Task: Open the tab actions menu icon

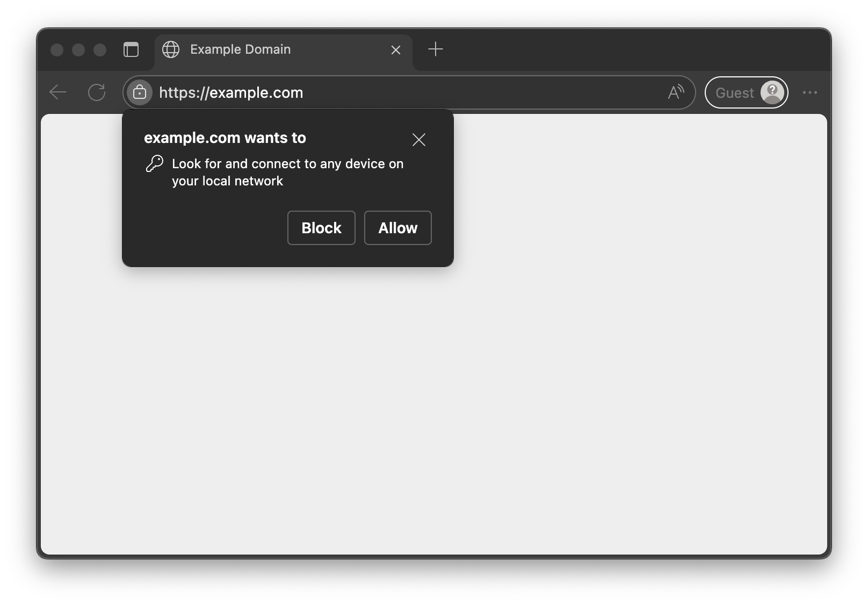Action: click(131, 49)
